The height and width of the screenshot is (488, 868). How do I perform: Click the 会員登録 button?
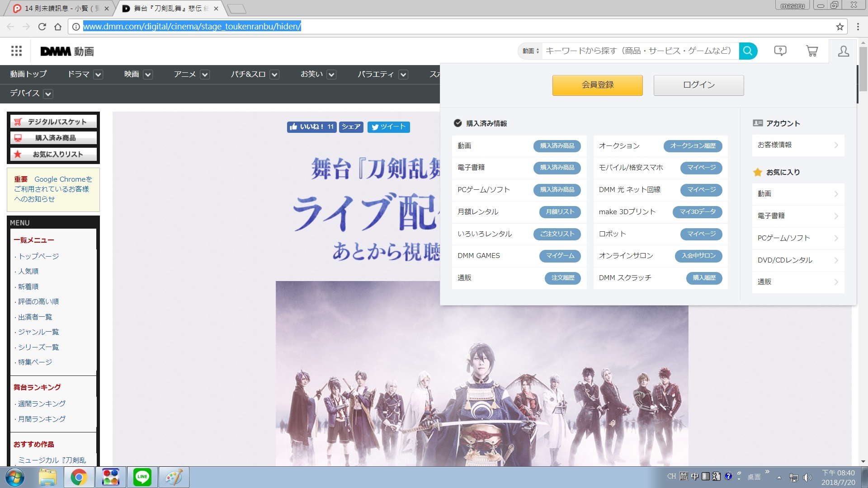pos(597,85)
